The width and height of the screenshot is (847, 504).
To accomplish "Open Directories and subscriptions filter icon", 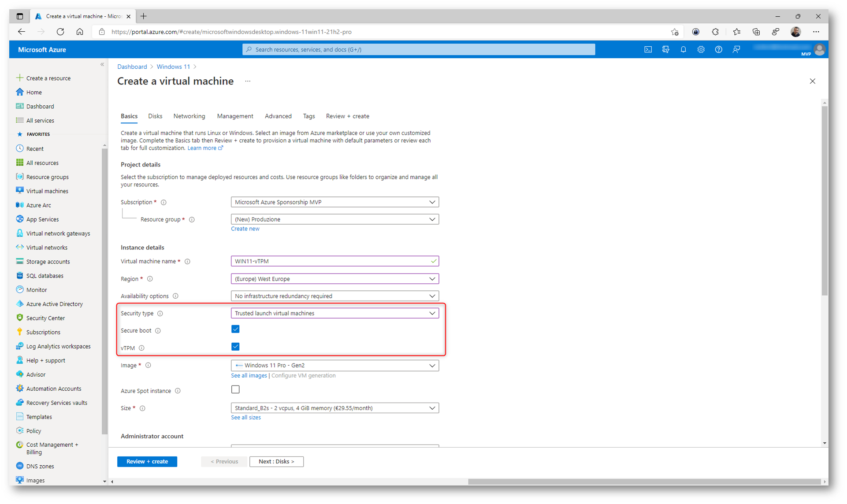I will tap(665, 49).
